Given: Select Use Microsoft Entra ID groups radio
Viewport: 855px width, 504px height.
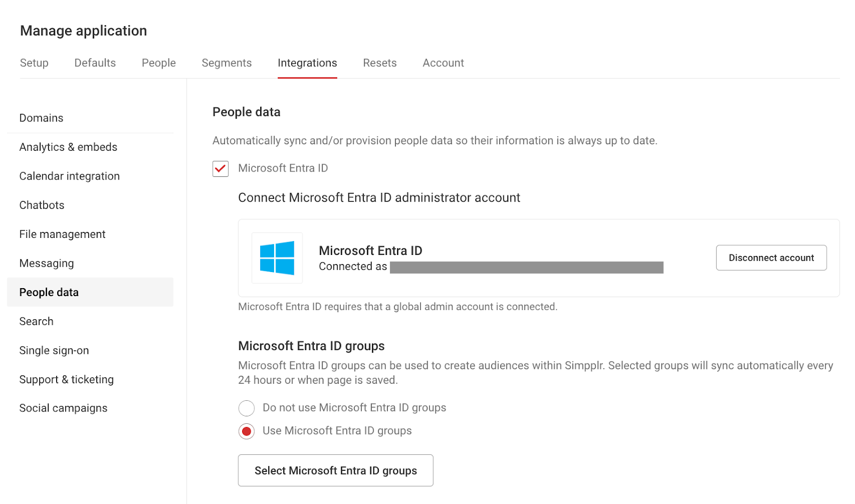Looking at the screenshot, I should coord(246,431).
